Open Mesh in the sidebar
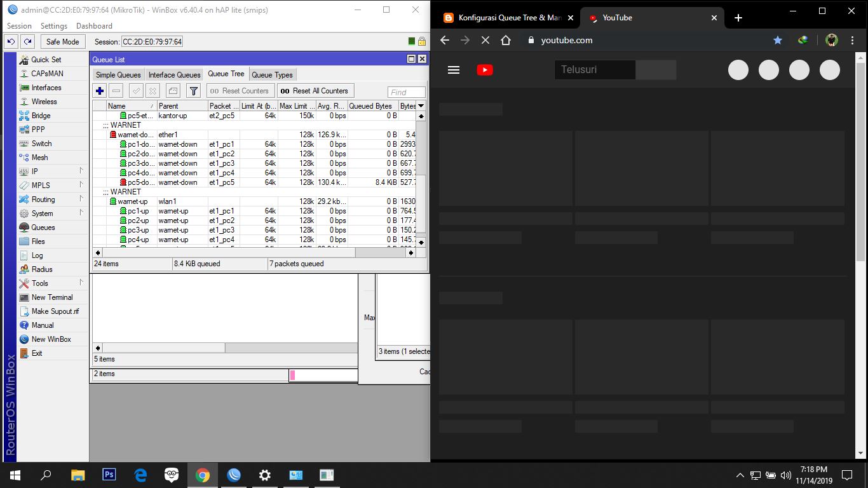Screen dimensions: 868x488 tap(40, 158)
